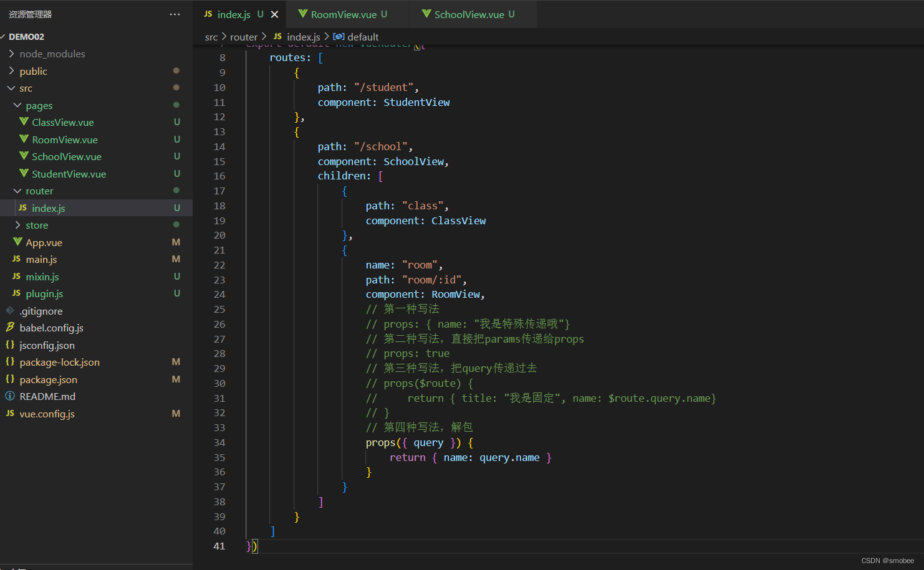The width and height of the screenshot is (924, 570).
Task: Click Vue icon beside App.vue
Action: (17, 242)
